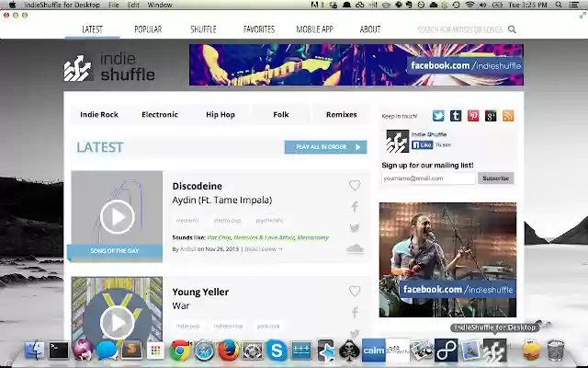Click the Play All In Order button

[x=325, y=147]
